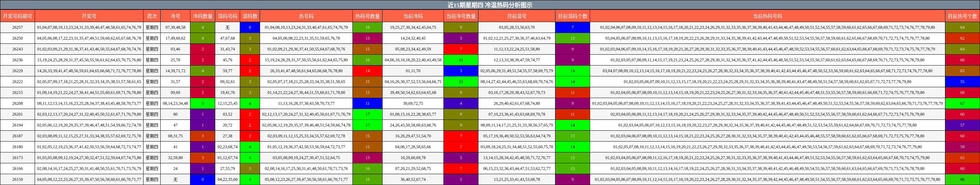Select the '目前温码个数' column header
980x185 pixels.
click(573, 16)
